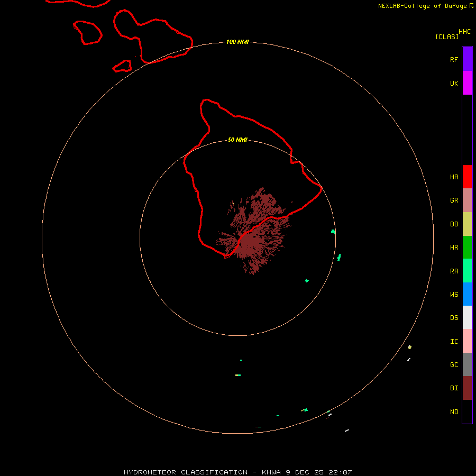Click the "BI" legend label
The image size is (476, 476).
(x=454, y=388)
